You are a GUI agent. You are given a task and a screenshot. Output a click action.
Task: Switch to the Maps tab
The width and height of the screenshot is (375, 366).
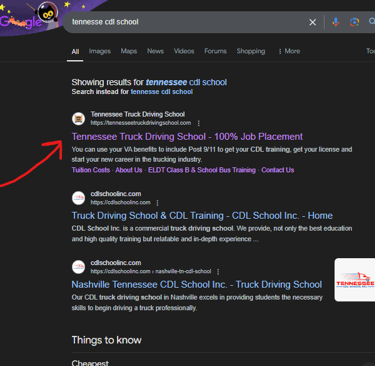coord(129,51)
